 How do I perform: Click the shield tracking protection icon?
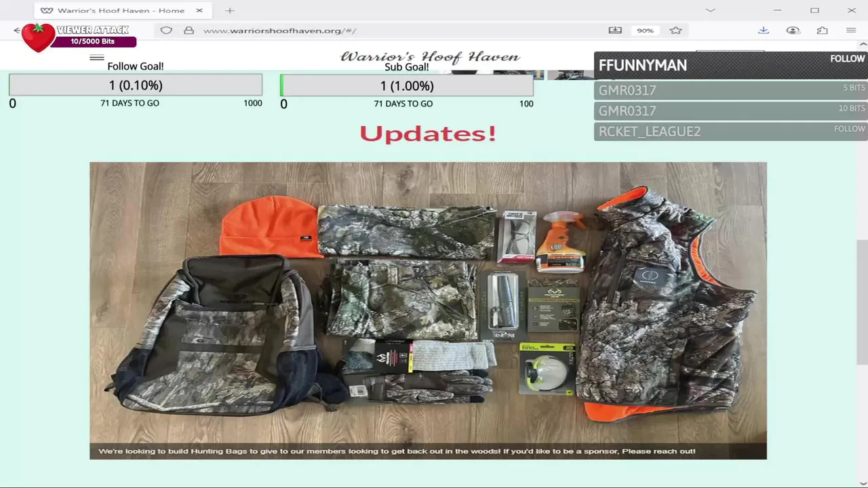[166, 30]
